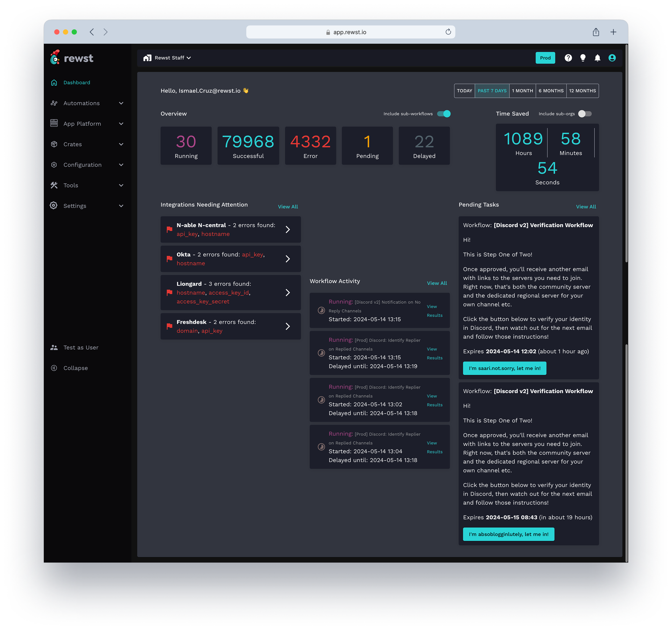Switch to the TODAY time range
672x630 pixels.
coord(464,91)
